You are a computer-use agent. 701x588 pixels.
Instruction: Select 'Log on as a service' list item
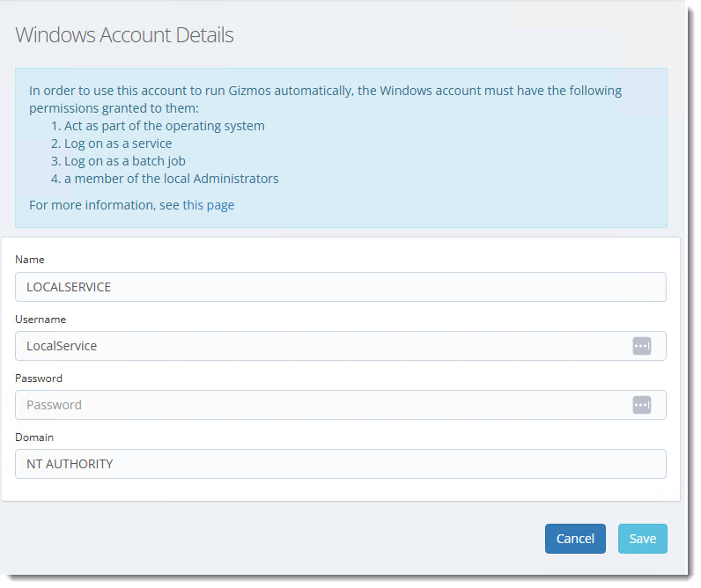coord(111,143)
